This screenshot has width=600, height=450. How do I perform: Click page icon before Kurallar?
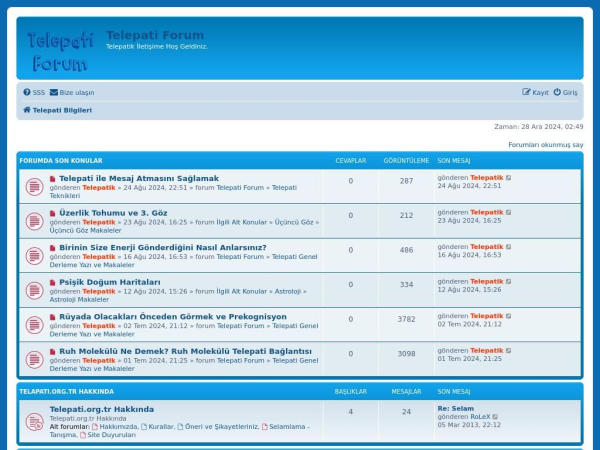click(144, 426)
